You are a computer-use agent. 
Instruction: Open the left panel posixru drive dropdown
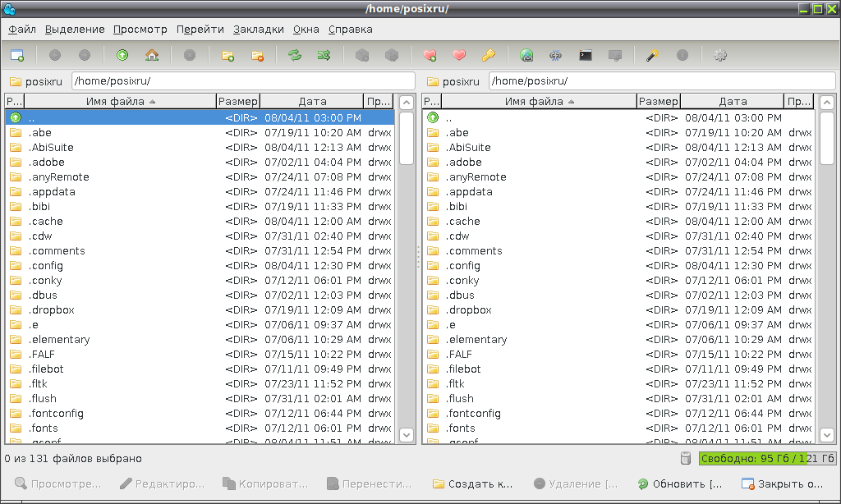click(x=35, y=81)
